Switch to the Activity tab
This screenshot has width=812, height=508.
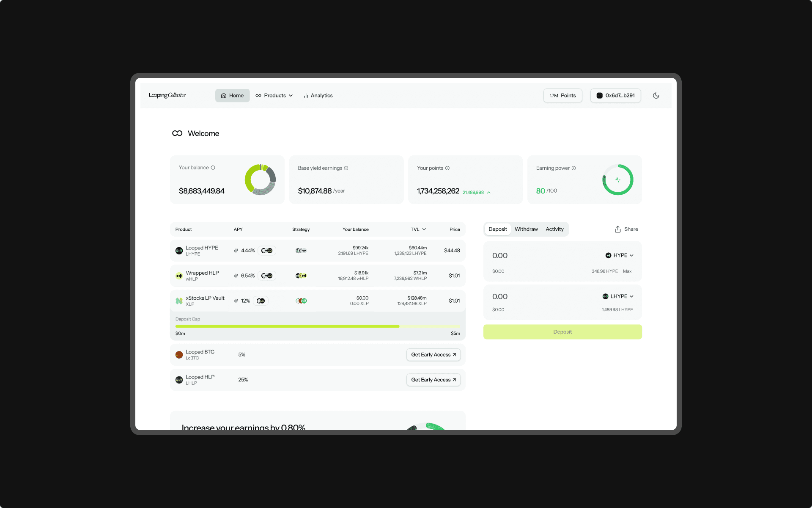[x=554, y=229]
